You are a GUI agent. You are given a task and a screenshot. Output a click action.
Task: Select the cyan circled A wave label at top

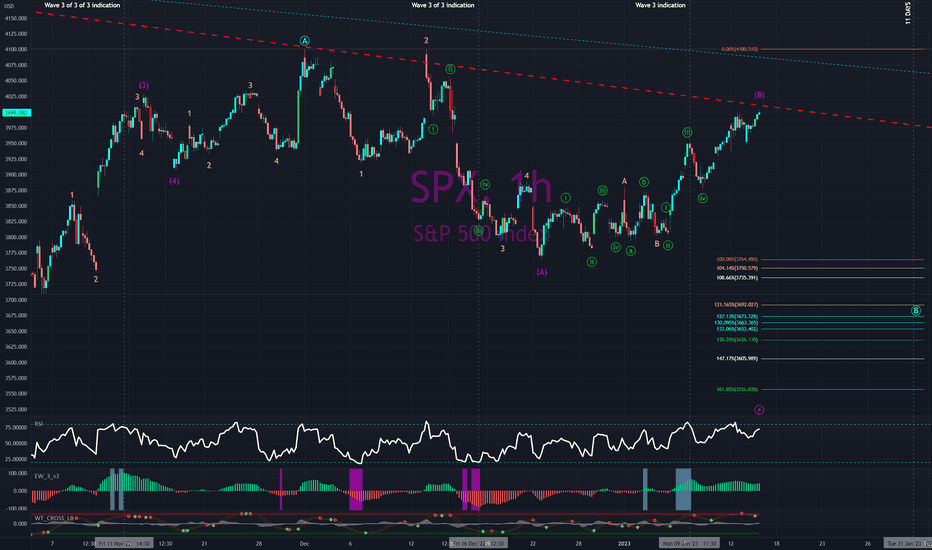pyautogui.click(x=304, y=41)
